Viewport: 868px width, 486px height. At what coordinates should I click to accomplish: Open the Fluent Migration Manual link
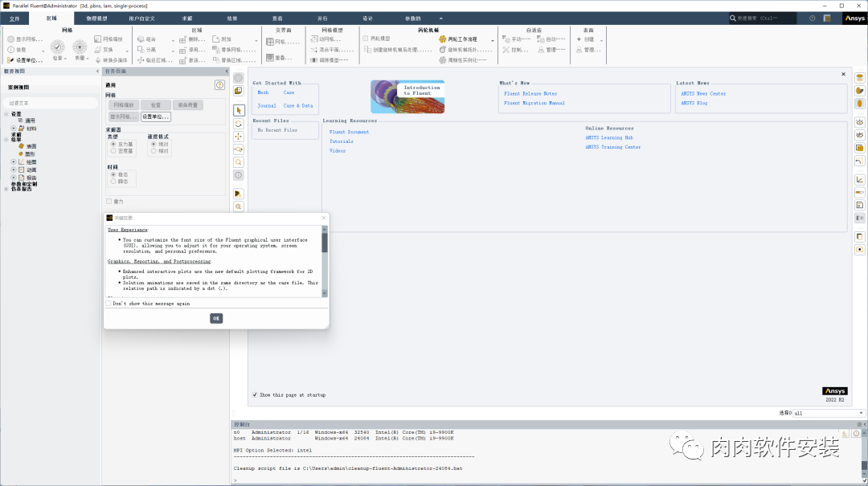tap(534, 103)
